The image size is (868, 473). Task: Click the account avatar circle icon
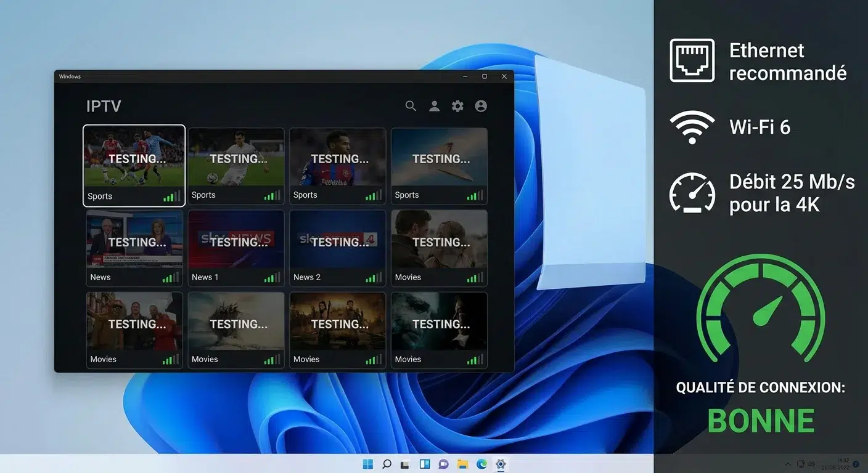coord(481,106)
